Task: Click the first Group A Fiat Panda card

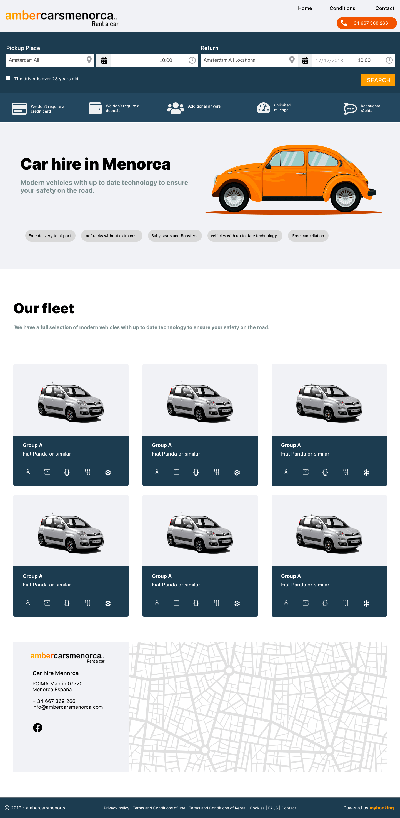Action: 71,425
